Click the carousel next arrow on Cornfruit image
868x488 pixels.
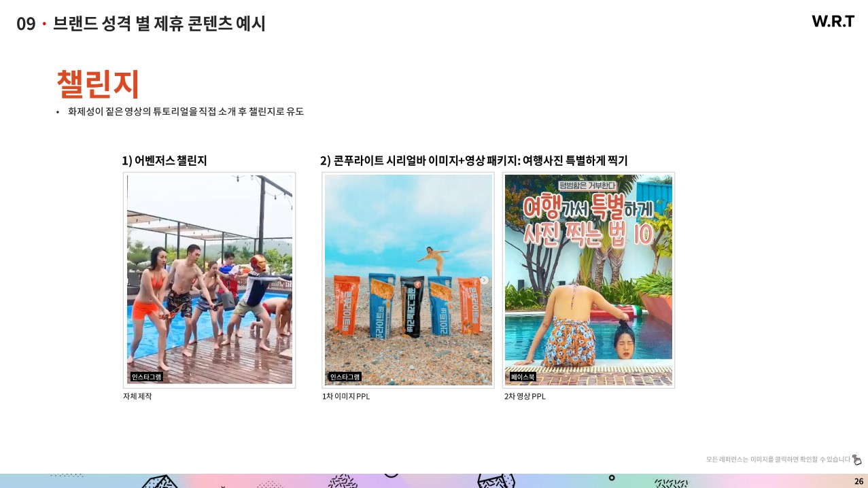coord(484,280)
